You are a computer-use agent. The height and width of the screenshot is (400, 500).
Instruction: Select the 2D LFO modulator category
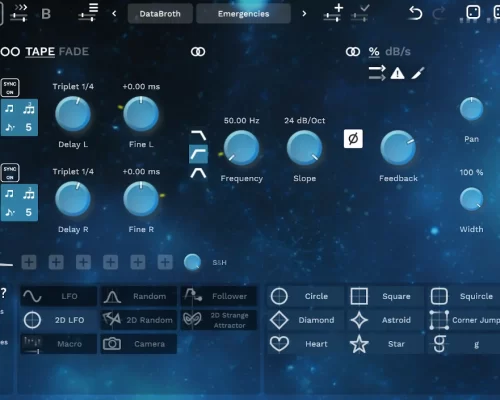[x=59, y=320]
